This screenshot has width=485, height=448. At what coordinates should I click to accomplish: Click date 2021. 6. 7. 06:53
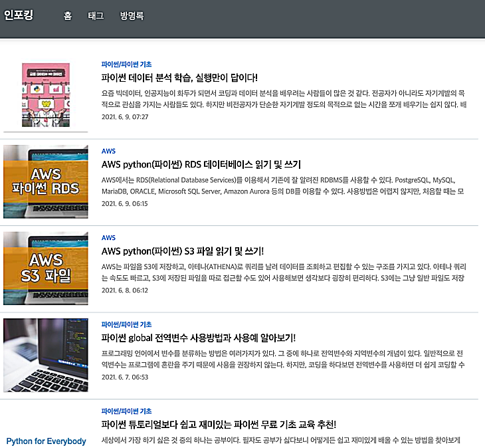click(x=125, y=377)
